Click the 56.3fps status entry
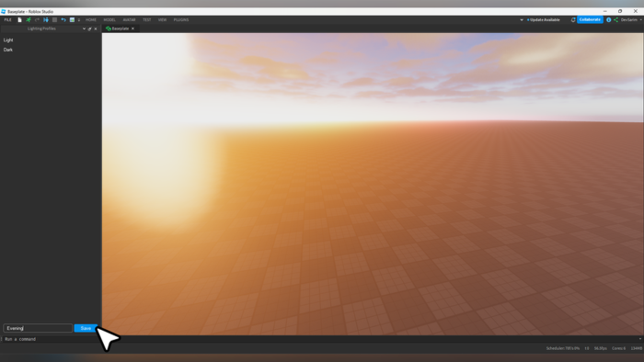This screenshot has height=362, width=644. coord(600,348)
